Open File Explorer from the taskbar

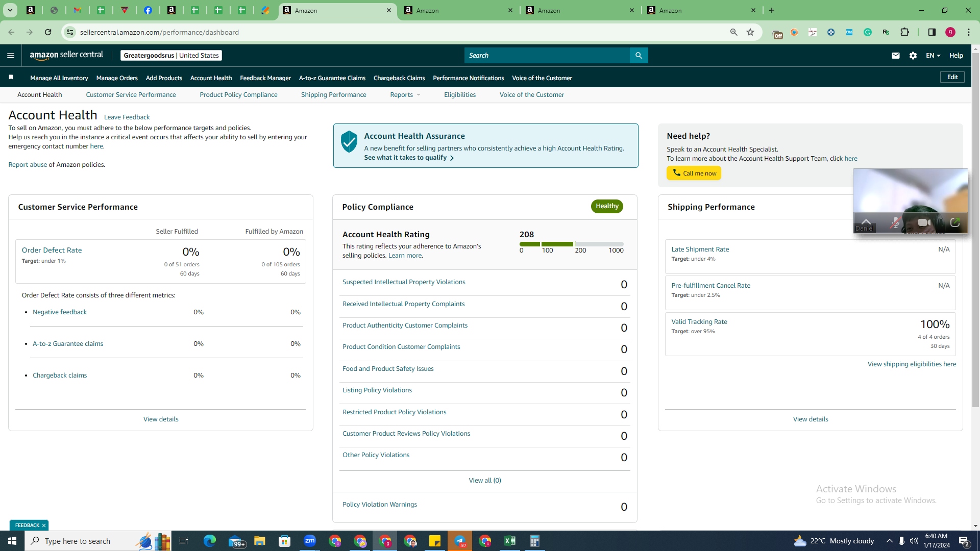[x=260, y=541]
